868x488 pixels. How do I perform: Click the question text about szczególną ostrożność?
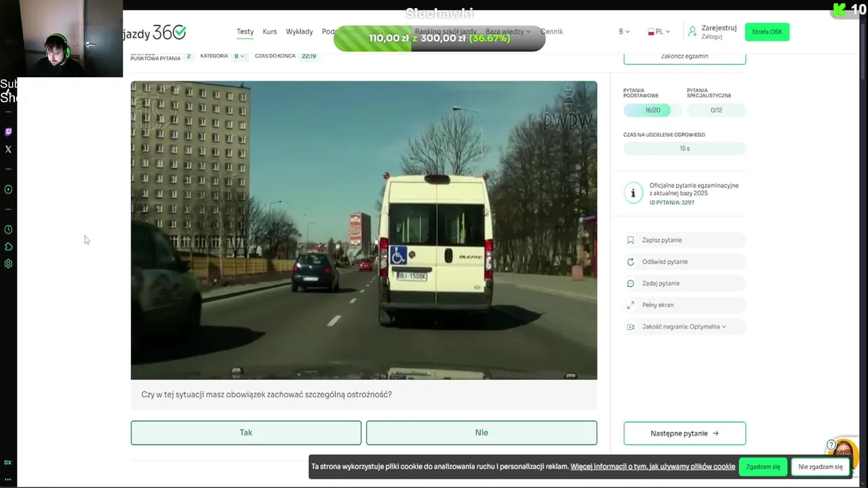point(267,394)
